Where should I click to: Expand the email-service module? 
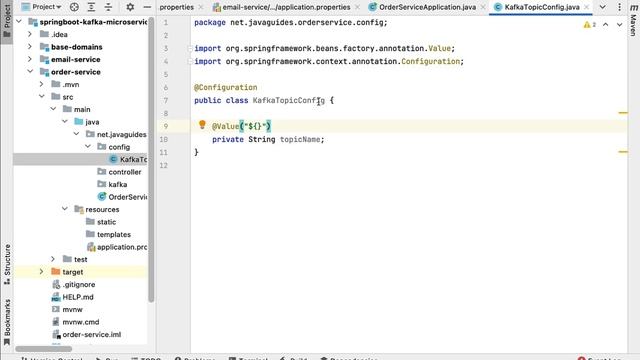(x=30, y=59)
